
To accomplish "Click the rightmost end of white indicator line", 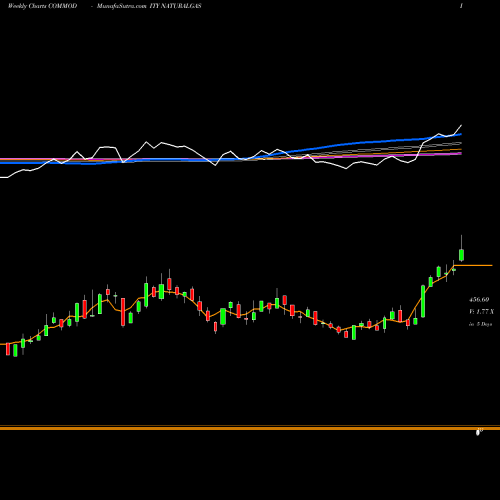I will click(x=461, y=125).
